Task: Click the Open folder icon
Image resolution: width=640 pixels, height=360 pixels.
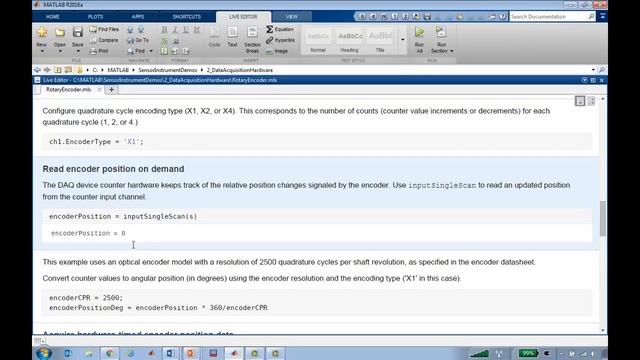Action: (x=60, y=32)
